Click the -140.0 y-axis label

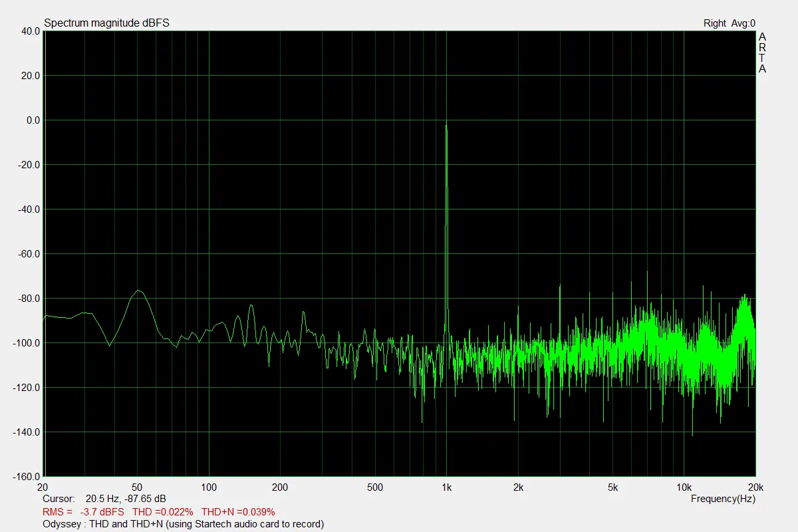coord(27,432)
